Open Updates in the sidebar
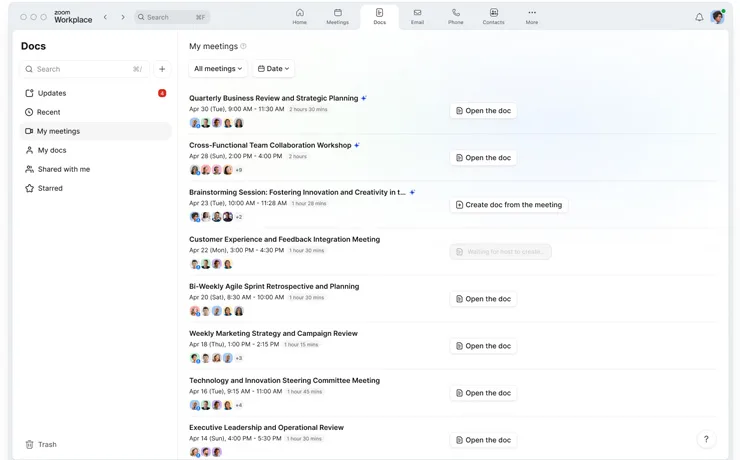 pos(52,93)
